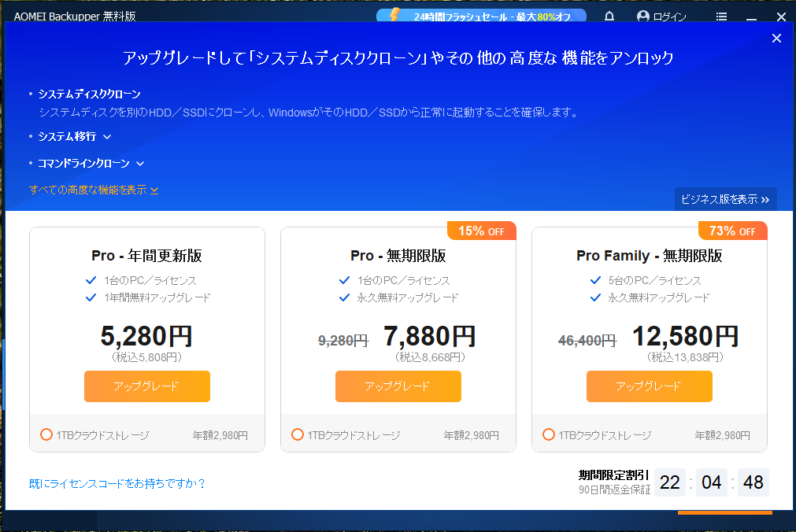Image resolution: width=796 pixels, height=532 pixels.
Task: Open the hamburger menu icon in title bar
Action: point(721,17)
